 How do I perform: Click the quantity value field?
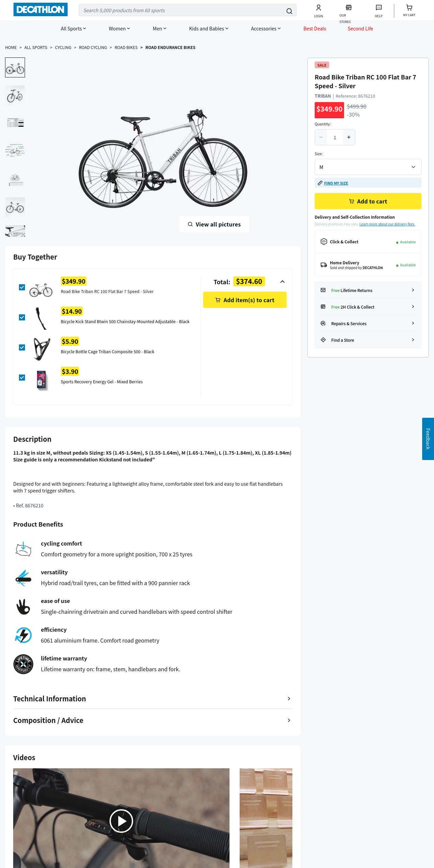[335, 137]
